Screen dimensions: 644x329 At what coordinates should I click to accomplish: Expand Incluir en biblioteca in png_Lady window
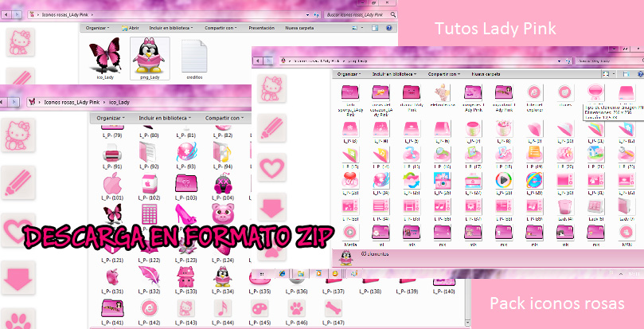pos(394,74)
